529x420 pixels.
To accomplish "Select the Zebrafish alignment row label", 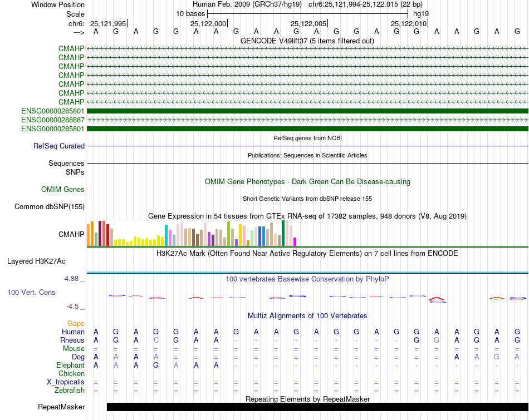I will tap(70, 391).
